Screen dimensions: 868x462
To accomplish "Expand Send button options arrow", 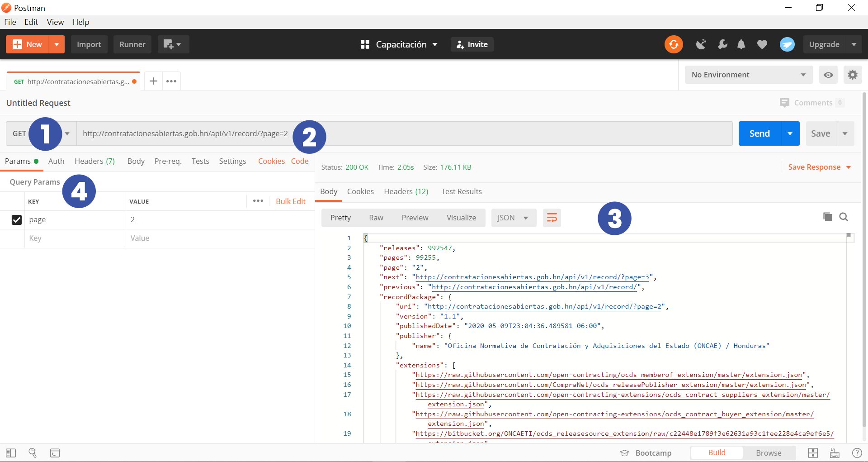I will pyautogui.click(x=790, y=133).
